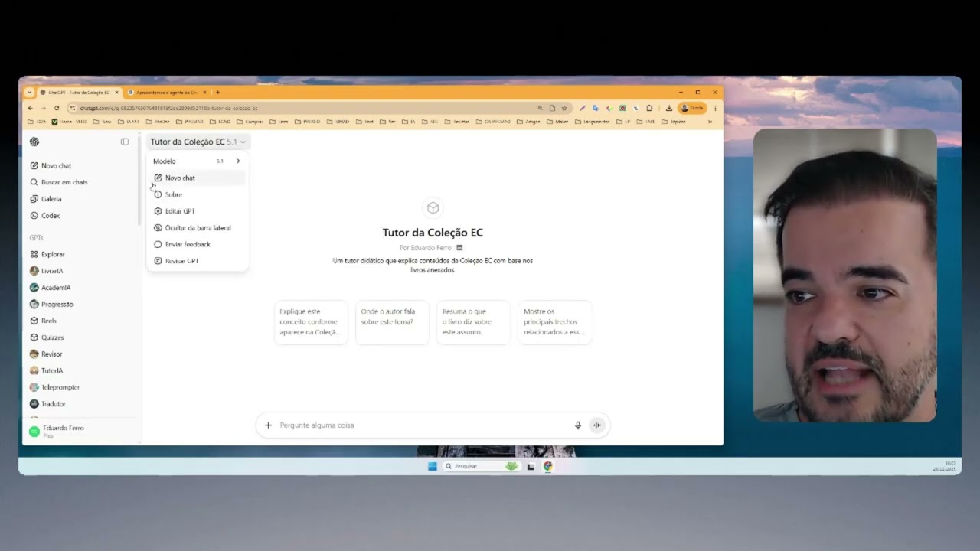Choose Novo chat in the dropdown menu

197,178
